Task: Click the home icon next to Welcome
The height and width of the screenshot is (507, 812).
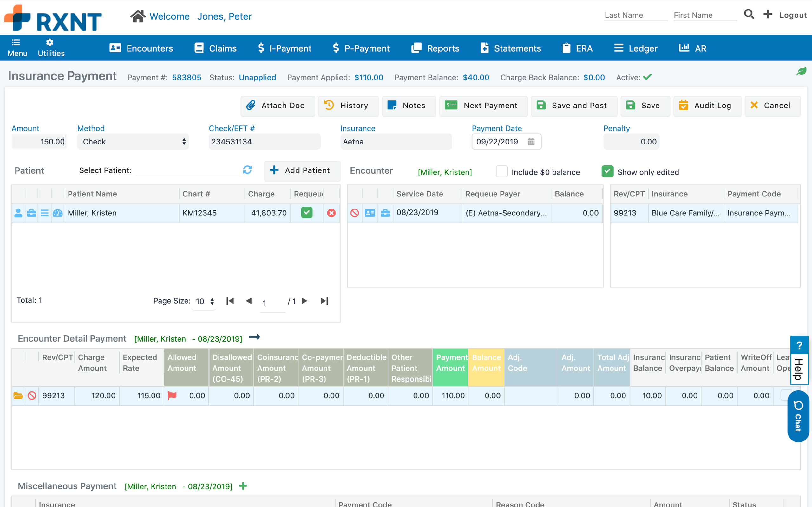Action: 138,16
